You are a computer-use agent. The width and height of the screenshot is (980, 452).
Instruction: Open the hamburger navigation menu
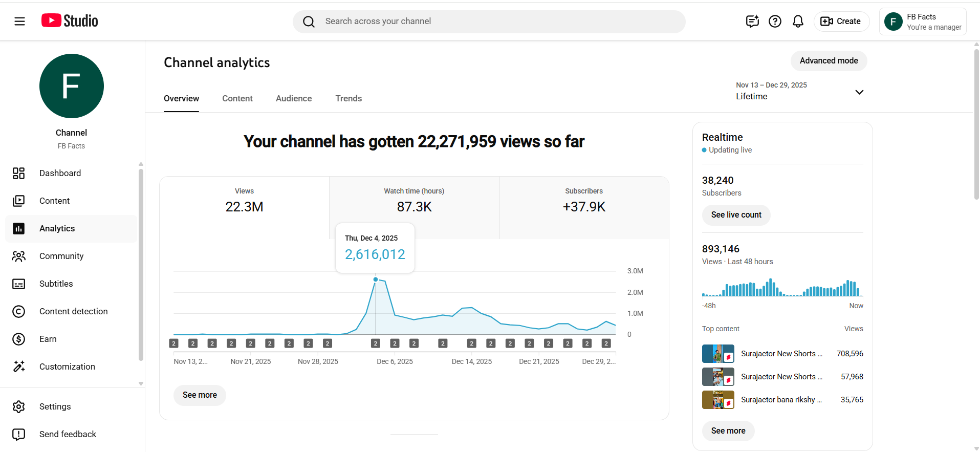(19, 21)
